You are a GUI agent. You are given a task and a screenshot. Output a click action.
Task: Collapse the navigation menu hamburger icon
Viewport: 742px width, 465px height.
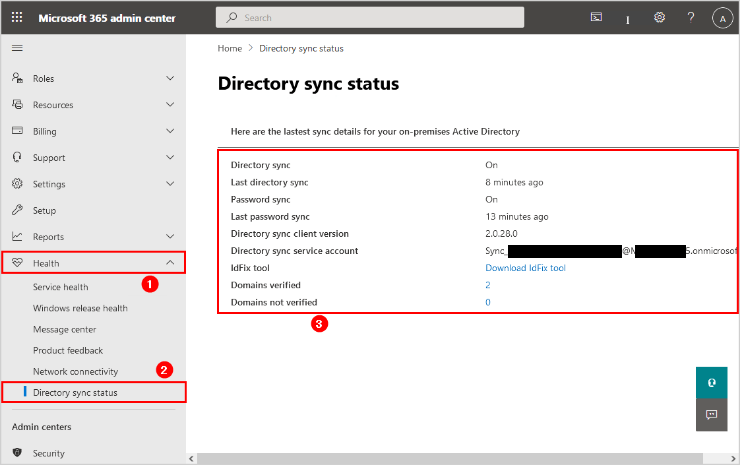coord(17,48)
